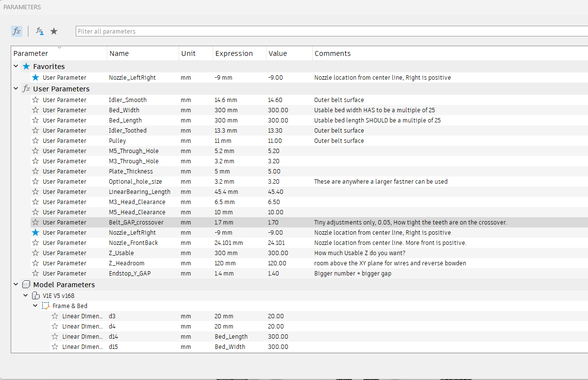Click the fx icon next to User Parameters heading

click(x=27, y=88)
